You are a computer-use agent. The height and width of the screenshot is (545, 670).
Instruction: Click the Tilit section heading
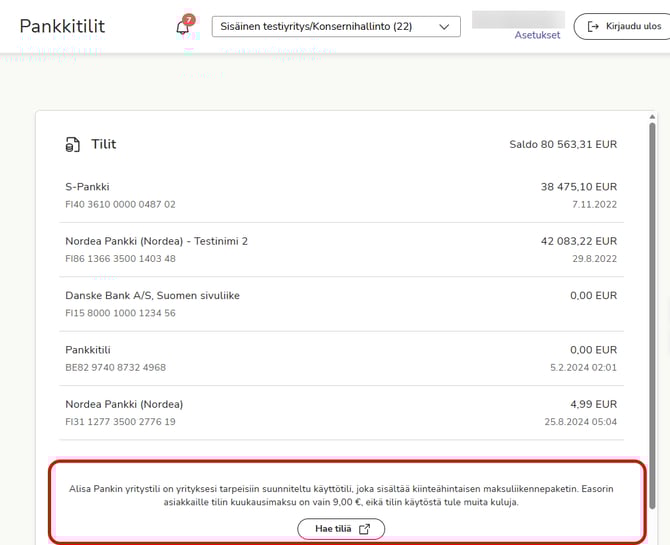[x=104, y=144]
